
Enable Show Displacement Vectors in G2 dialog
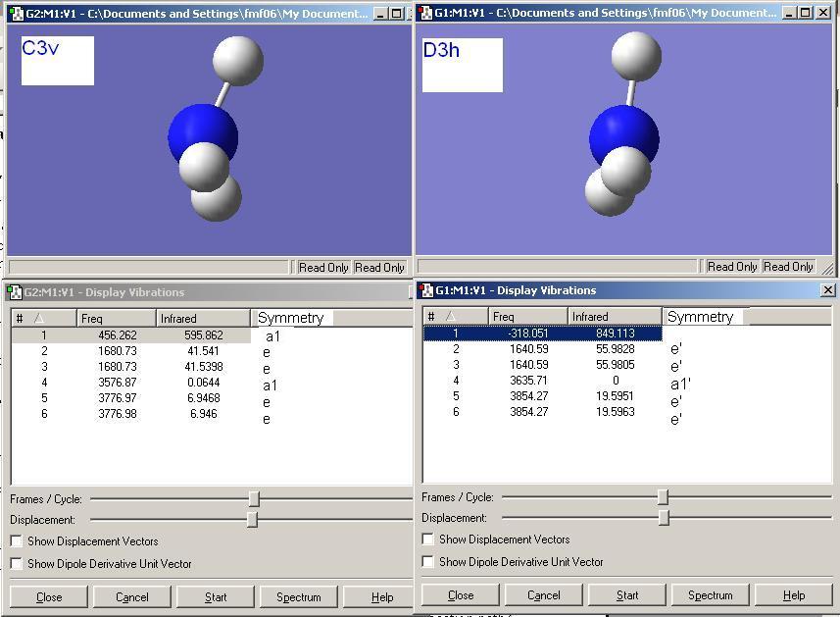point(17,540)
